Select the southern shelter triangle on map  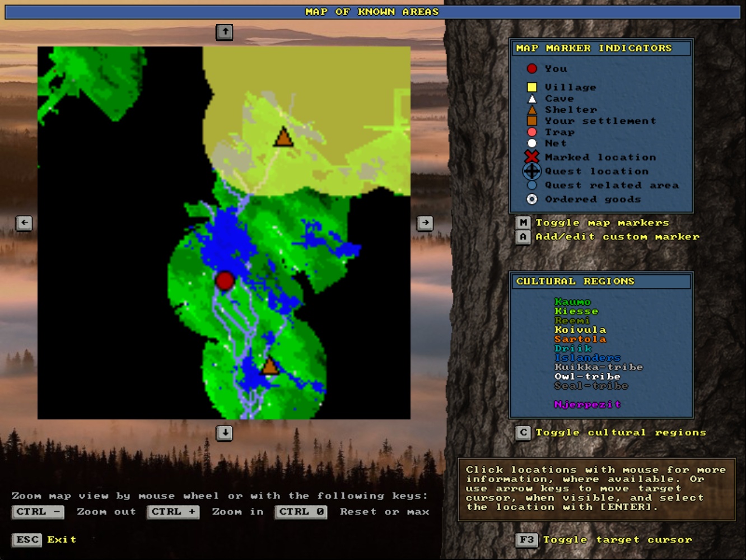pyautogui.click(x=270, y=366)
